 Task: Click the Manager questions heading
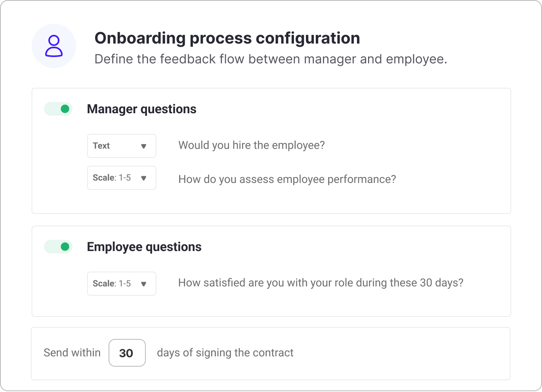141,109
